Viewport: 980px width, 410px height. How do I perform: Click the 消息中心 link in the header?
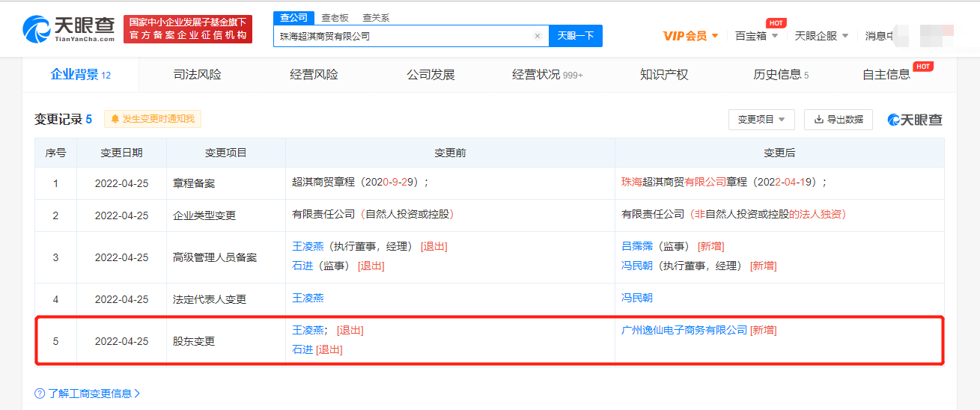(x=881, y=36)
